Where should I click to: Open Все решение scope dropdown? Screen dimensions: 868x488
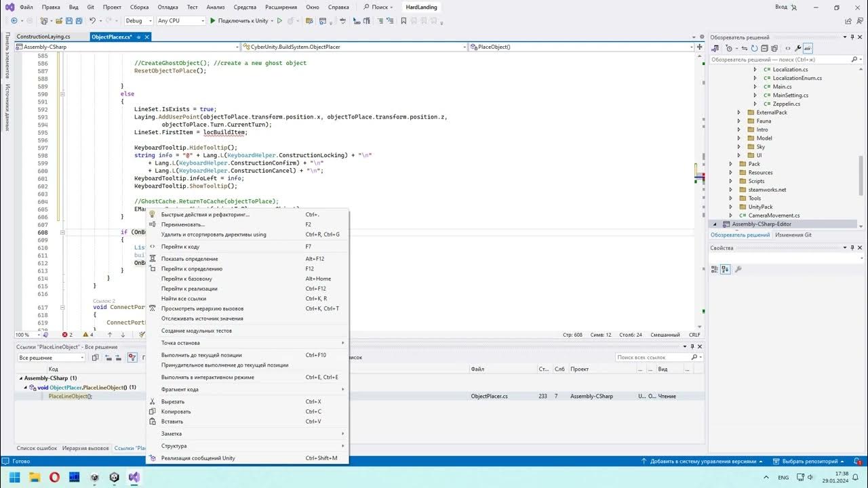(x=52, y=357)
